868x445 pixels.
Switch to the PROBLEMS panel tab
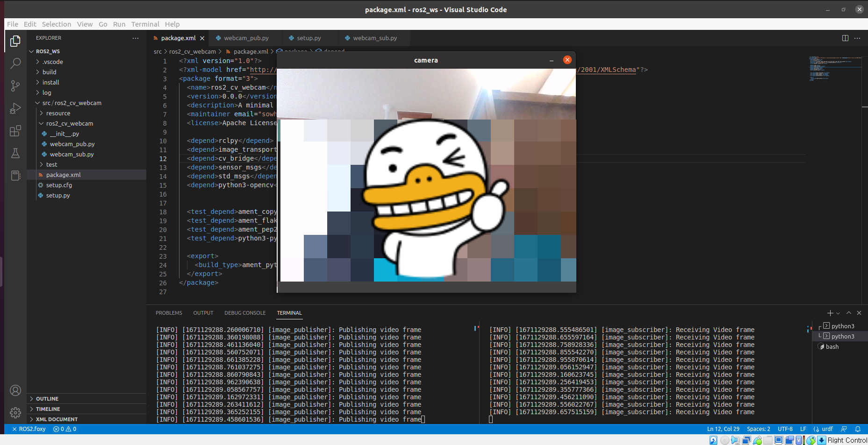pyautogui.click(x=169, y=313)
